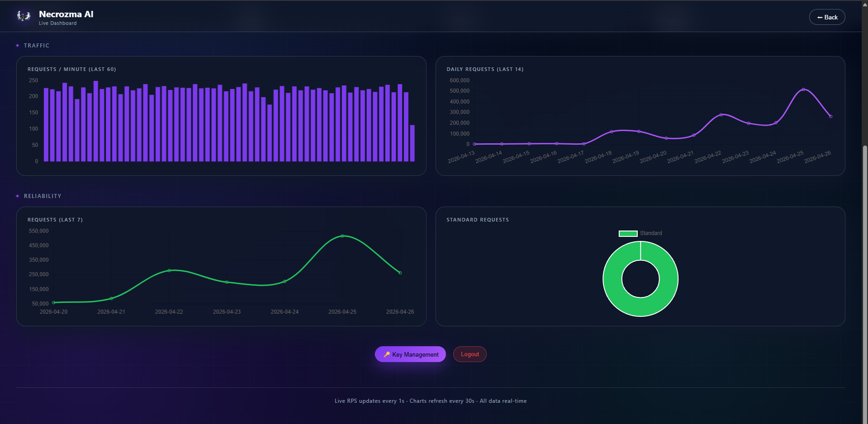Select the 2026-04-25 peak point in Daily Requests
Image resolution: width=868 pixels, height=424 pixels.
[803, 90]
